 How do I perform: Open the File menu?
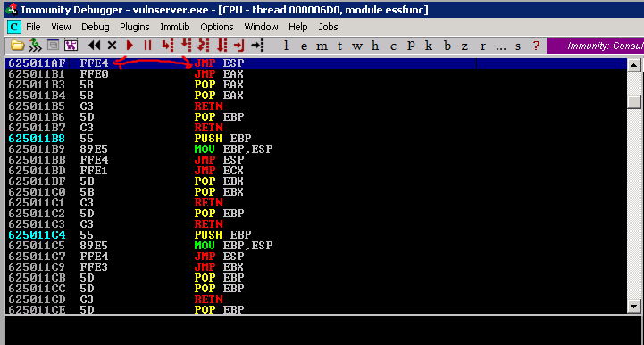coord(33,27)
